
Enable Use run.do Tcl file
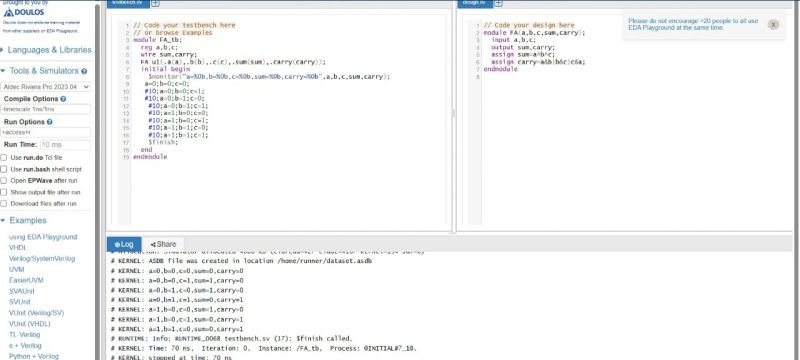tap(4, 158)
